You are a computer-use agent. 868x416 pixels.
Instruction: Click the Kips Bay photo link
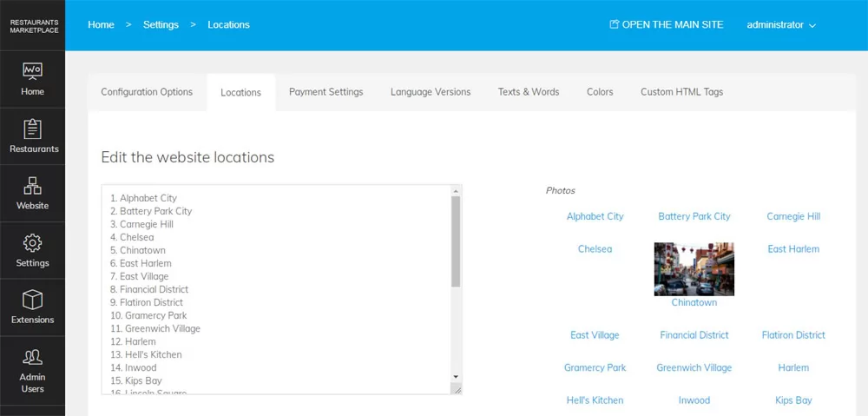(x=793, y=400)
